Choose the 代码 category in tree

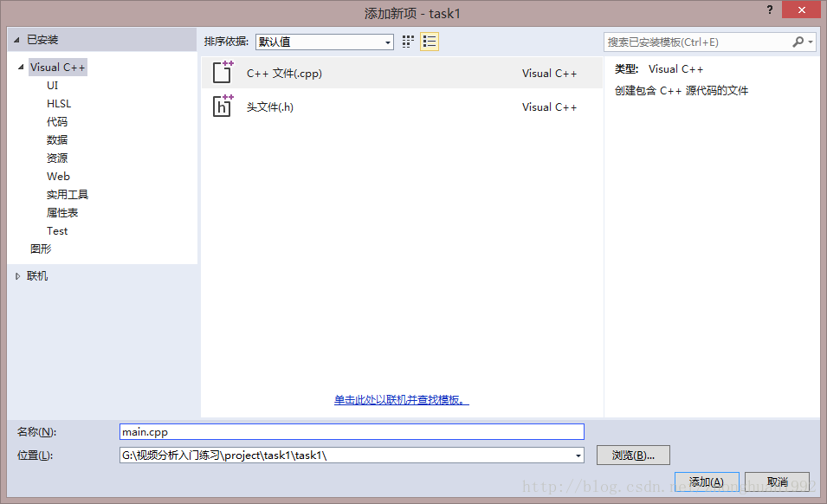57,122
